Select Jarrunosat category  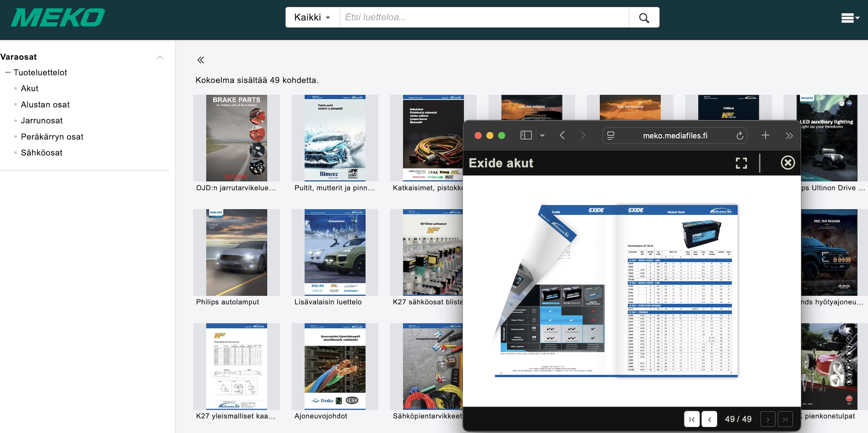[x=42, y=121]
